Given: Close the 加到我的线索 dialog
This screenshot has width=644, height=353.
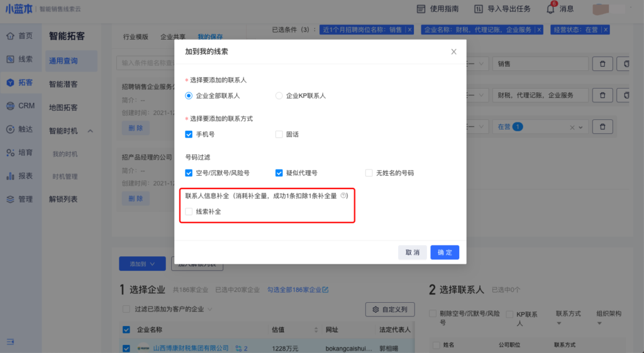Looking at the screenshot, I should point(453,52).
